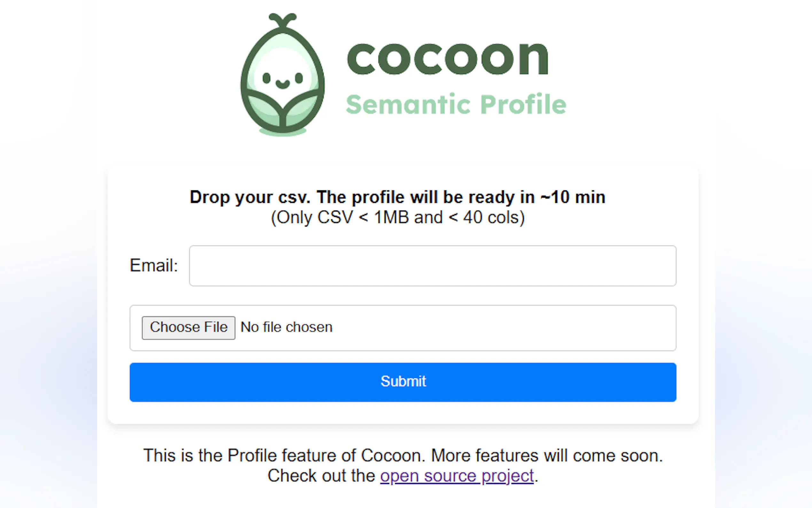The width and height of the screenshot is (812, 508).
Task: Submit the form with the blue button
Action: (403, 382)
